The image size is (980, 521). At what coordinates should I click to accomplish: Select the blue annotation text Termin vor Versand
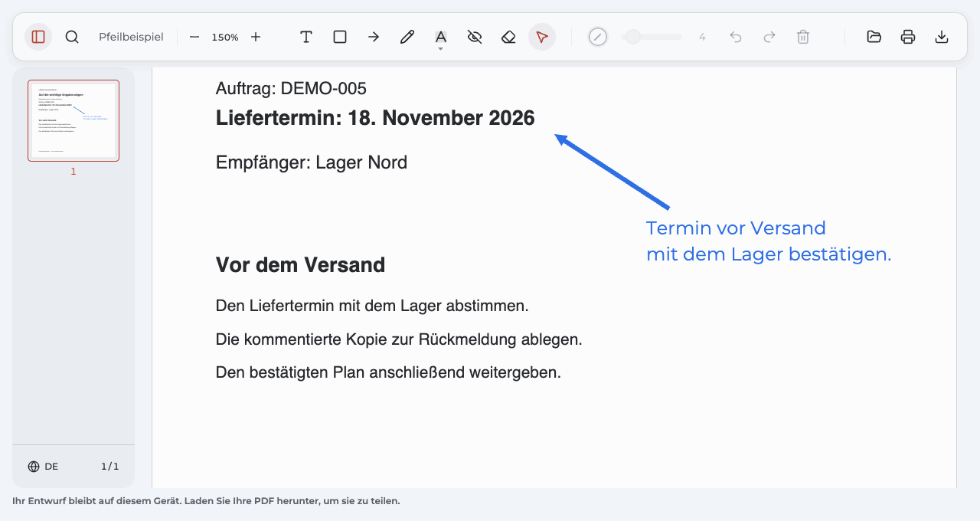(x=736, y=228)
